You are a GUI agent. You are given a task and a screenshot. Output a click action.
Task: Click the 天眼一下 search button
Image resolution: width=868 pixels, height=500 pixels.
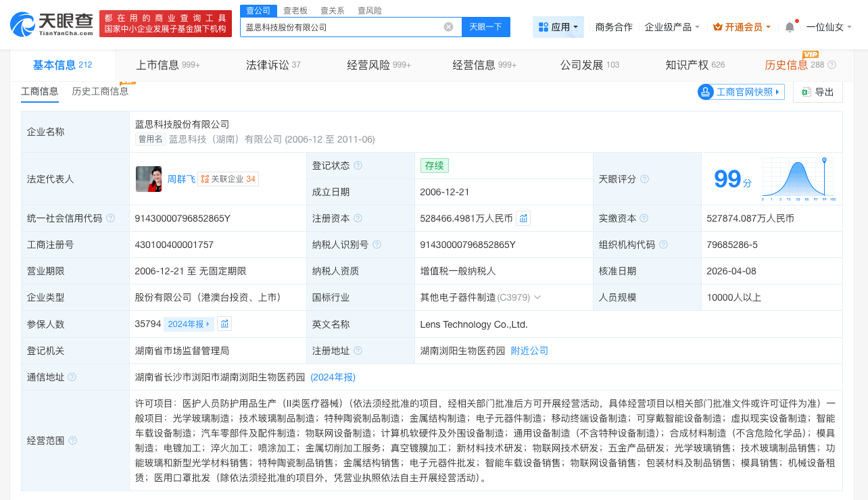[485, 27]
